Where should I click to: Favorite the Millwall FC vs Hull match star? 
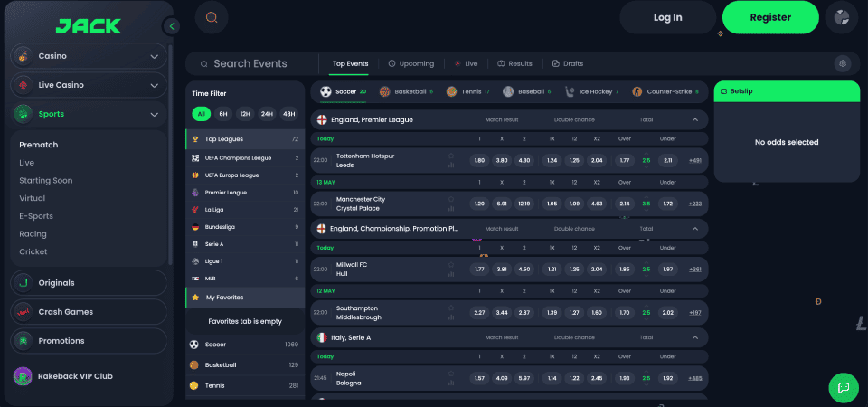(451, 265)
